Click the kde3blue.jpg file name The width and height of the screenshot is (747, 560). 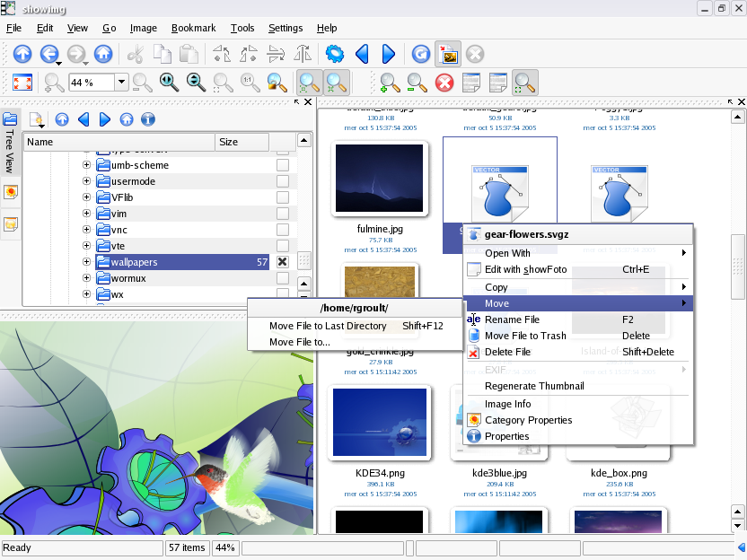(x=499, y=473)
